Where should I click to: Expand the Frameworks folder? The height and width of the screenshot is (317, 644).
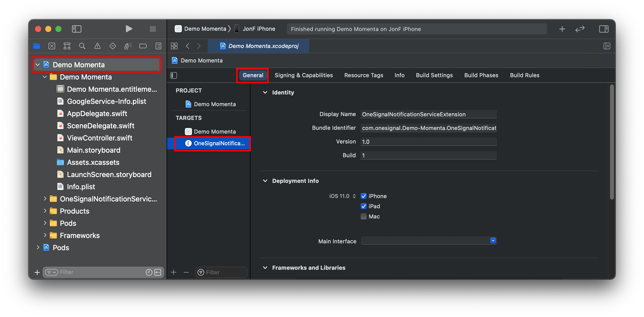click(x=45, y=235)
